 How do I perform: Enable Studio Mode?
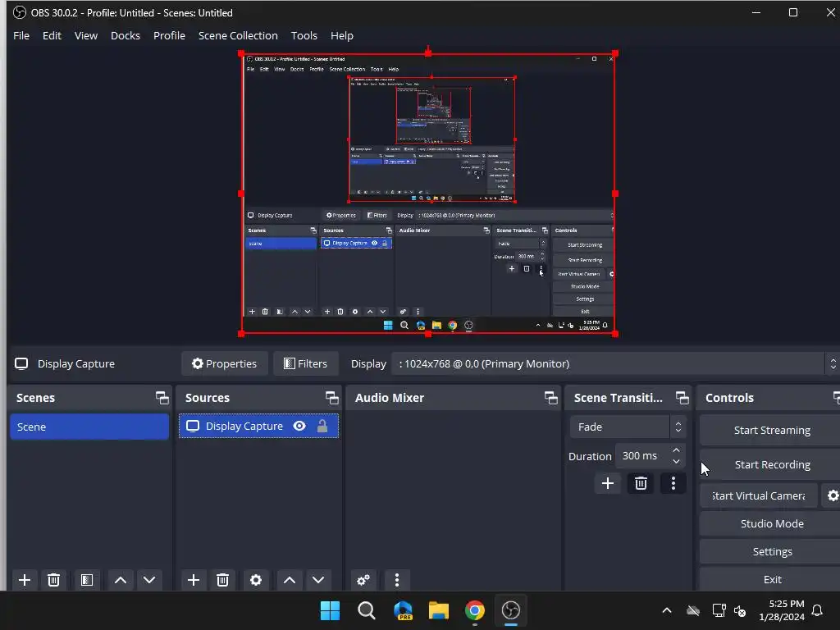[x=771, y=523]
